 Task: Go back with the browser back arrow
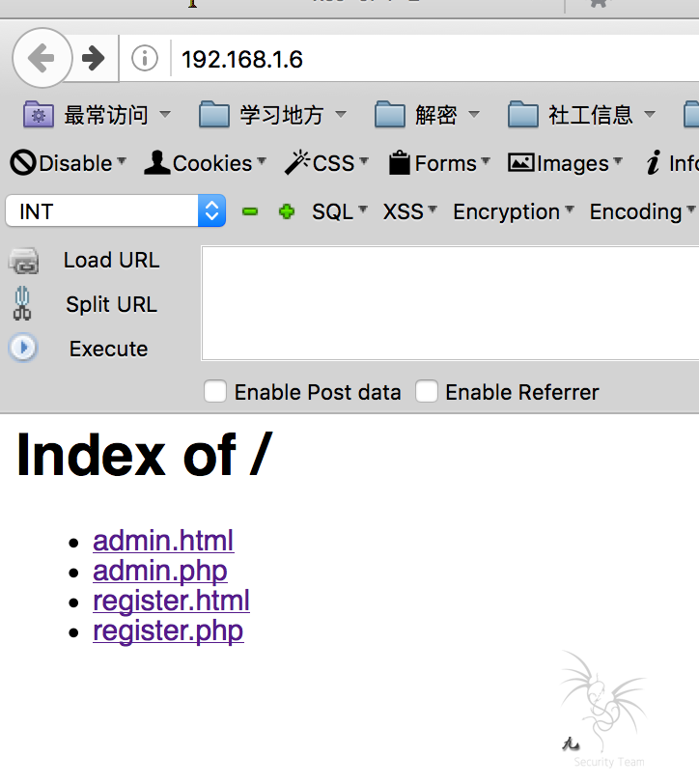click(42, 58)
